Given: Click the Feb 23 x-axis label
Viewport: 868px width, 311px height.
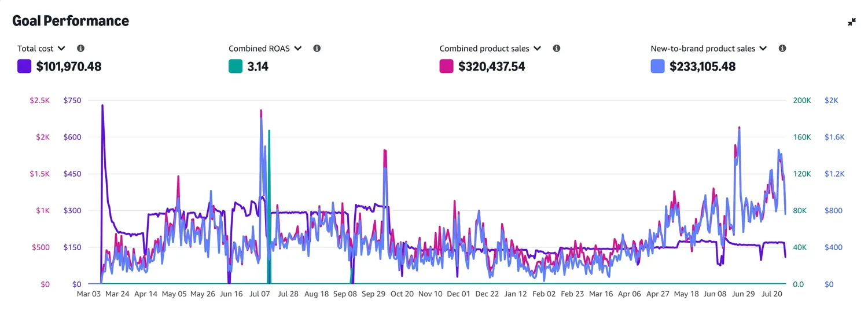Looking at the screenshot, I should [572, 294].
